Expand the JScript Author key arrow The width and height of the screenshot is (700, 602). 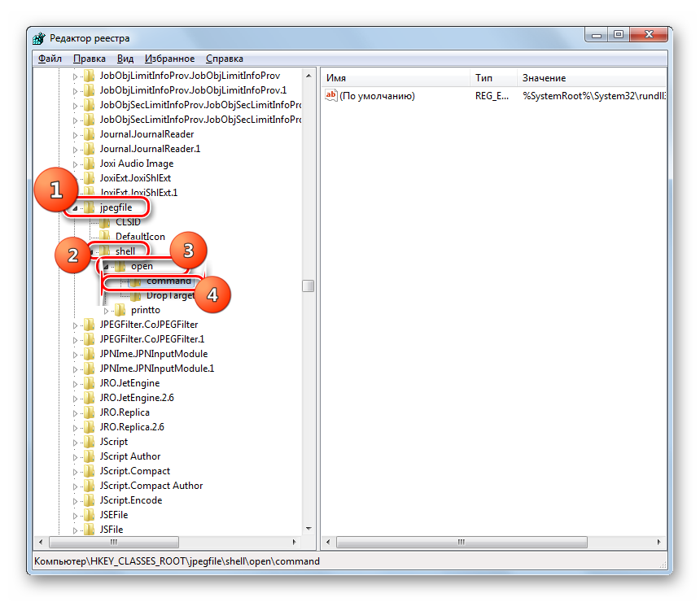(75, 456)
